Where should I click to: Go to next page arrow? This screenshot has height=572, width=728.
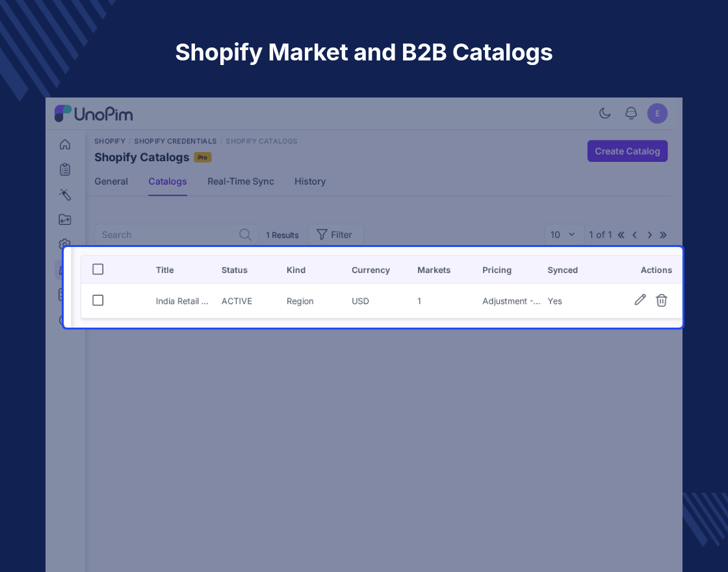(649, 235)
